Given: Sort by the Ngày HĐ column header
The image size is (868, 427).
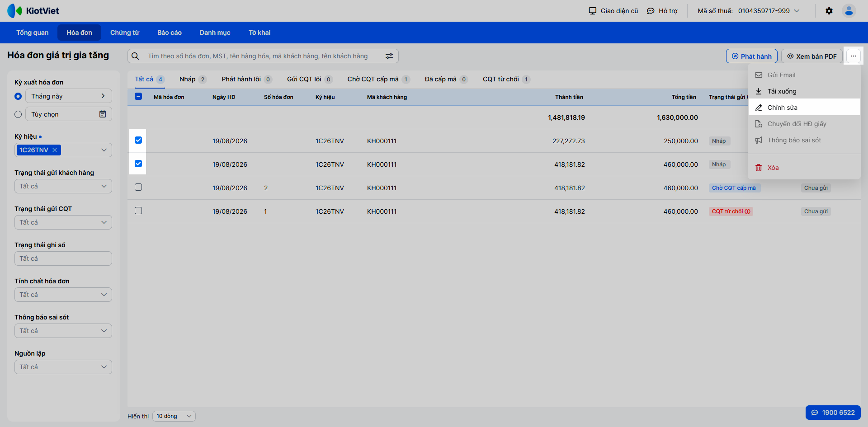Looking at the screenshot, I should coord(224,97).
